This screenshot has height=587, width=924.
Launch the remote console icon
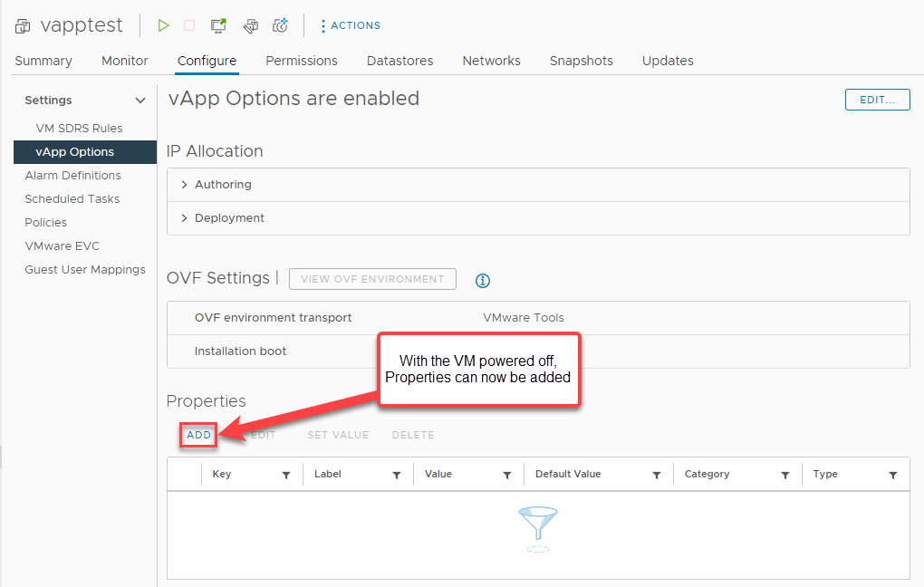click(x=218, y=25)
